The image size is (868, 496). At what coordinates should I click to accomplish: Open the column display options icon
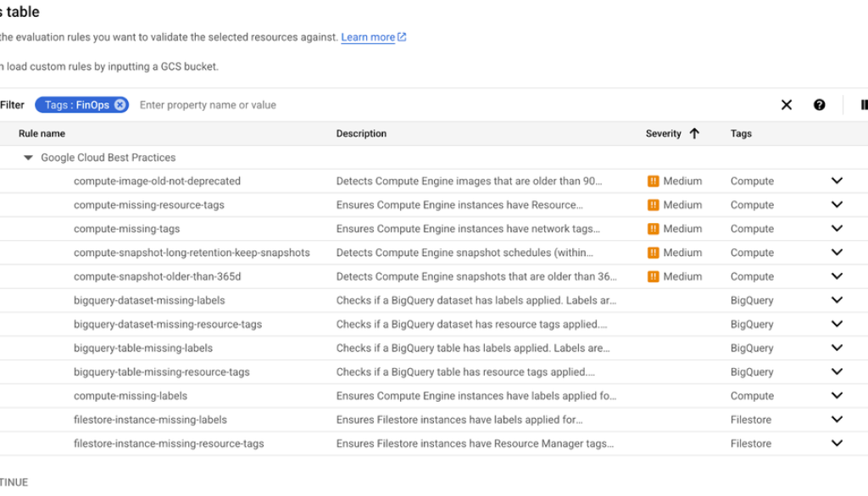(863, 104)
